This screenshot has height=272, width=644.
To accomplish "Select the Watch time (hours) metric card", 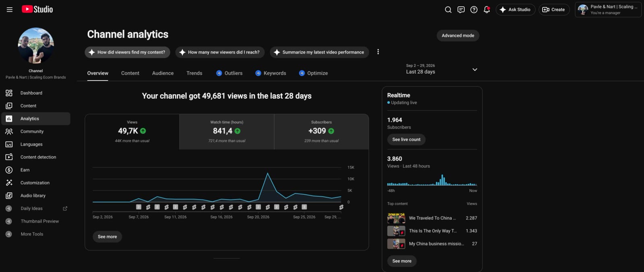I will pyautogui.click(x=227, y=132).
